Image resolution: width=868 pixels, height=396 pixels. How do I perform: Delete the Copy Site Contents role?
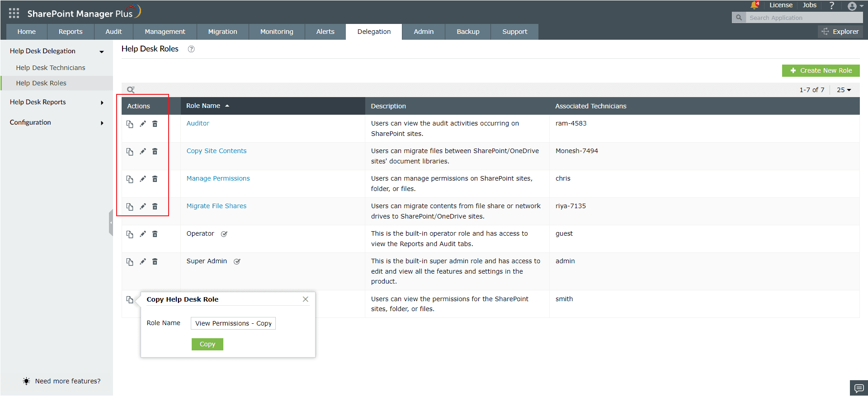(x=155, y=151)
